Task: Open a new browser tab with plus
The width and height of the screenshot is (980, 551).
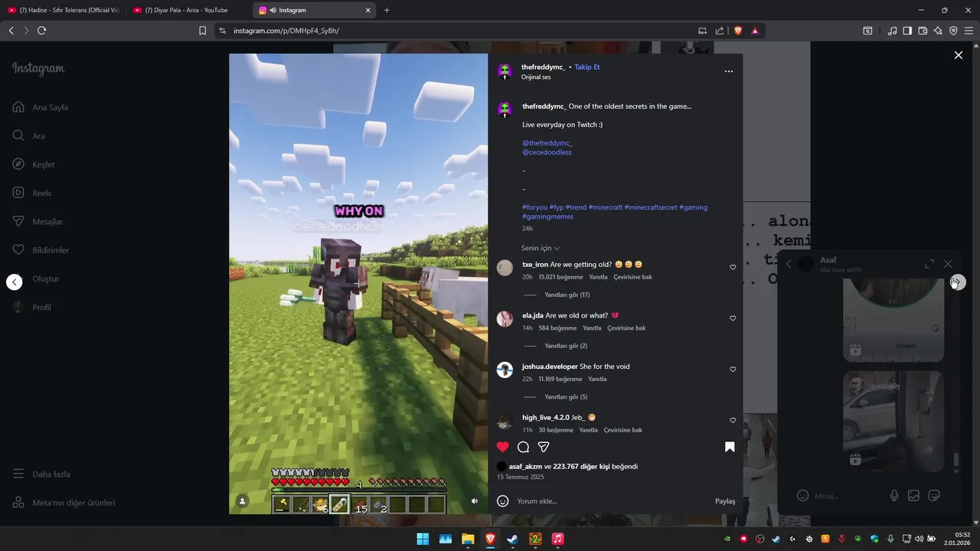Action: 387,10
